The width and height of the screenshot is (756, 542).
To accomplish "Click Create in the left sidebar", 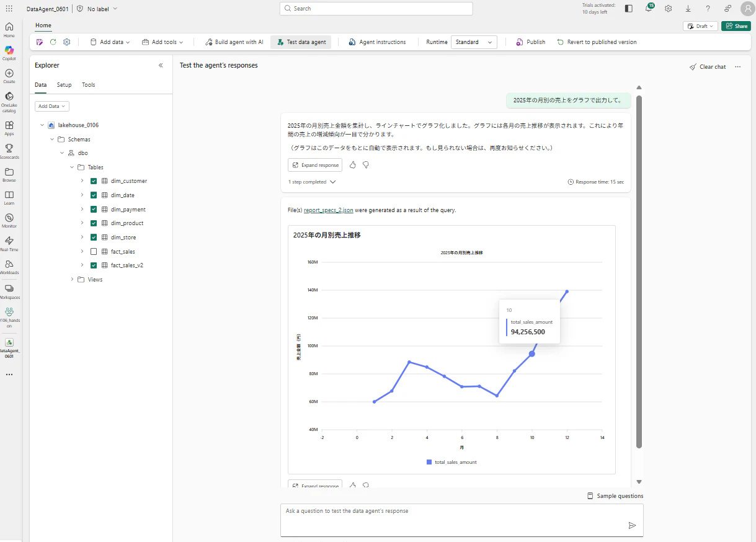I will 9,76.
